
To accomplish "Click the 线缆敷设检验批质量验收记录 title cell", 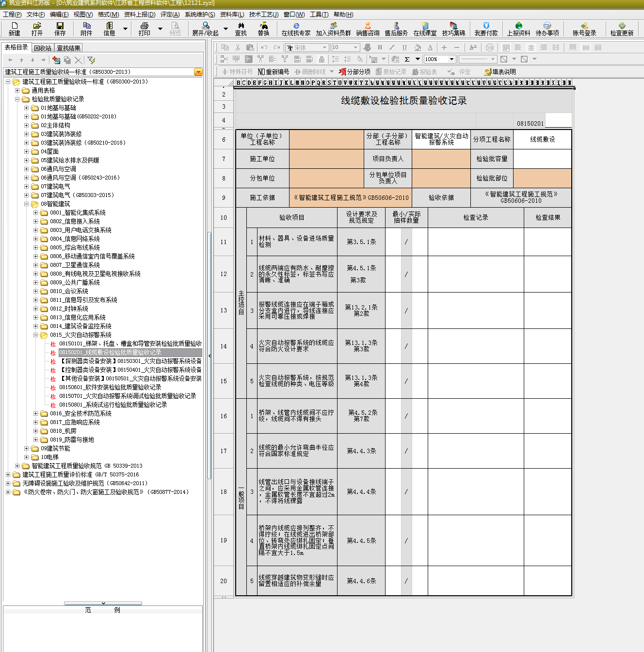I will pyautogui.click(x=403, y=100).
